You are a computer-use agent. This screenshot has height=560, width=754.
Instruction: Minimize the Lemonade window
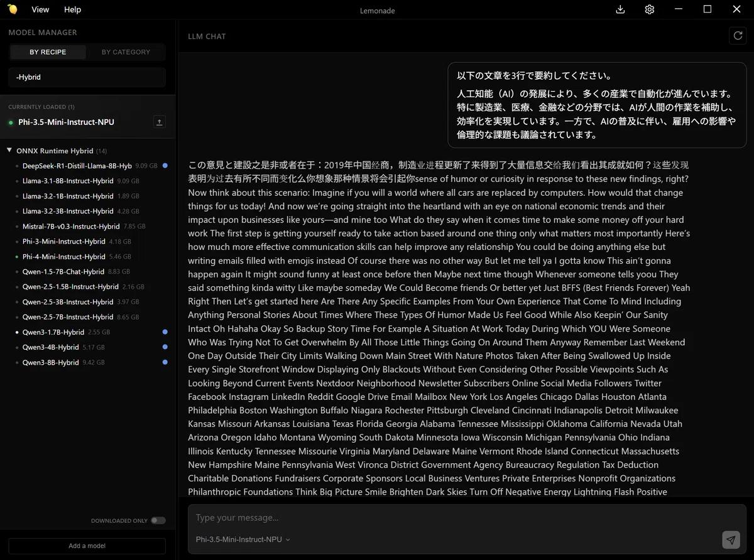(679, 9)
